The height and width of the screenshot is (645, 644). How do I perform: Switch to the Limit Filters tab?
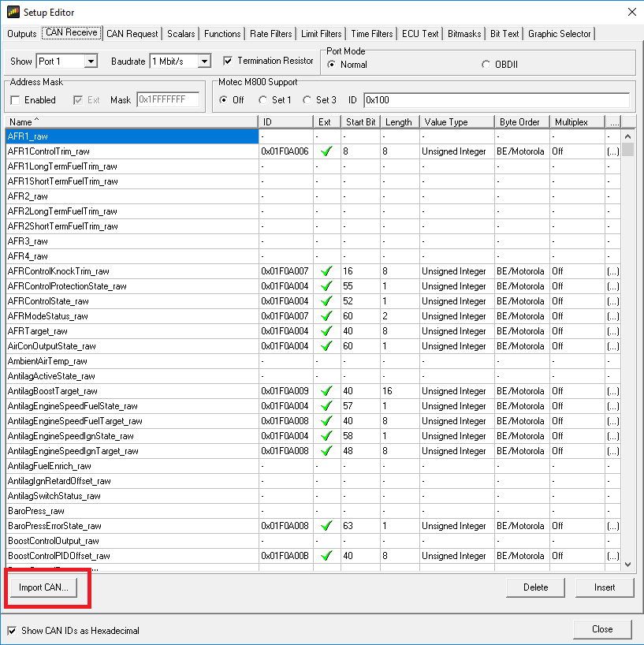321,34
